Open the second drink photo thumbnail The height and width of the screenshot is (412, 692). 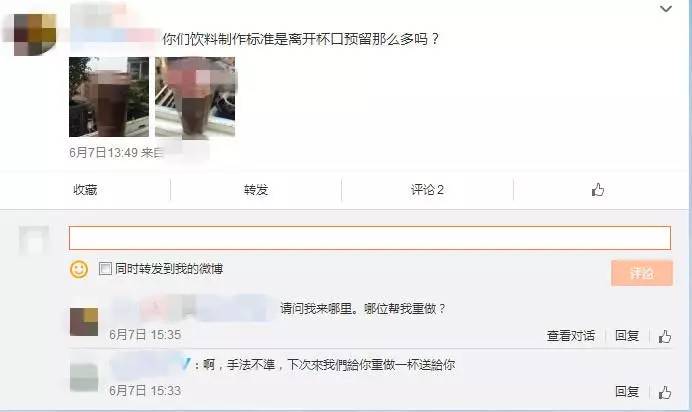(195, 97)
